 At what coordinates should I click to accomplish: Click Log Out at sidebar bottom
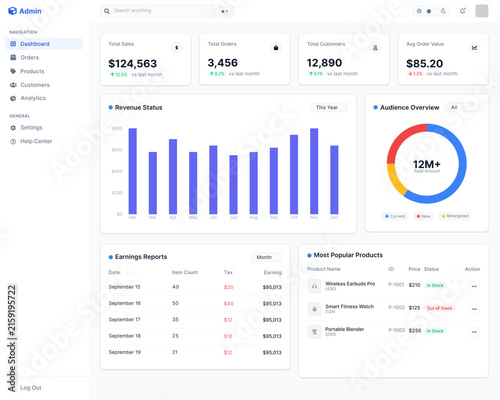tap(31, 388)
